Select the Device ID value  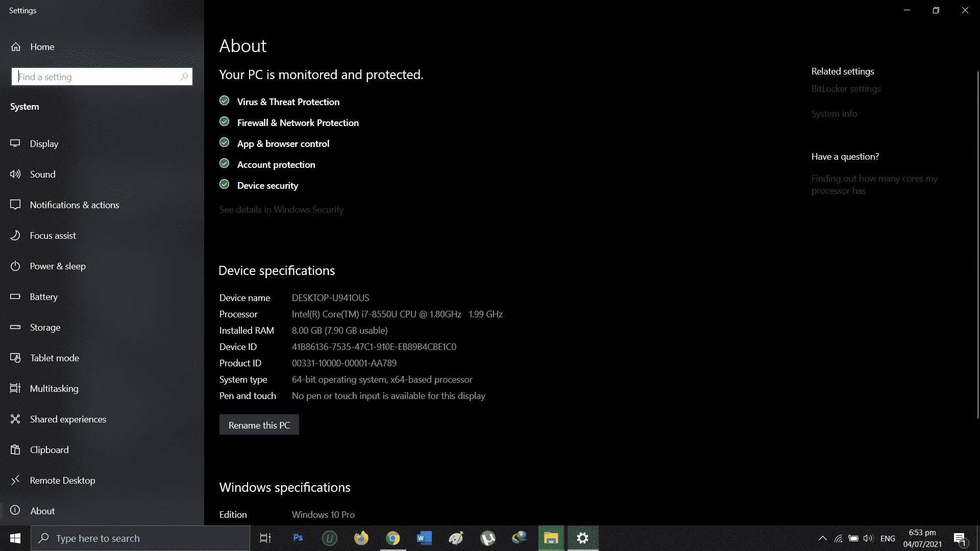[x=374, y=347]
